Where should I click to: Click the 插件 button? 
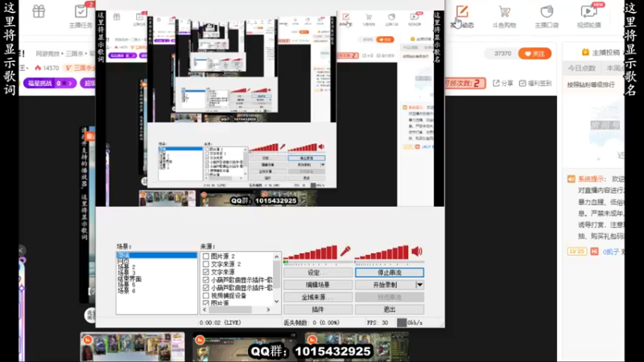(318, 309)
